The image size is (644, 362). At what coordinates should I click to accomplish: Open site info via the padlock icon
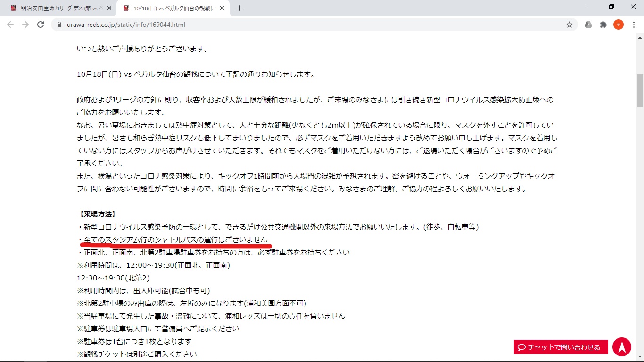coord(59,25)
